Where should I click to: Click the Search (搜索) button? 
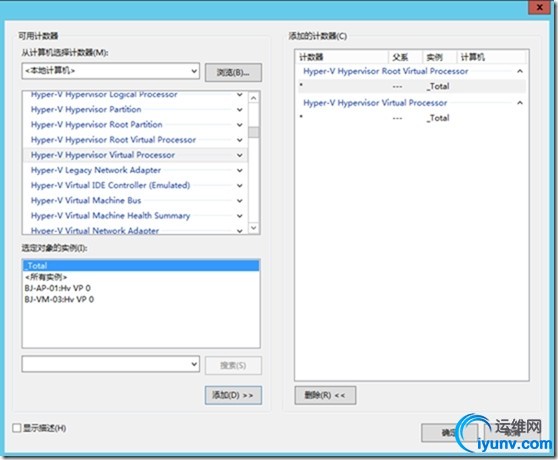[x=233, y=365]
